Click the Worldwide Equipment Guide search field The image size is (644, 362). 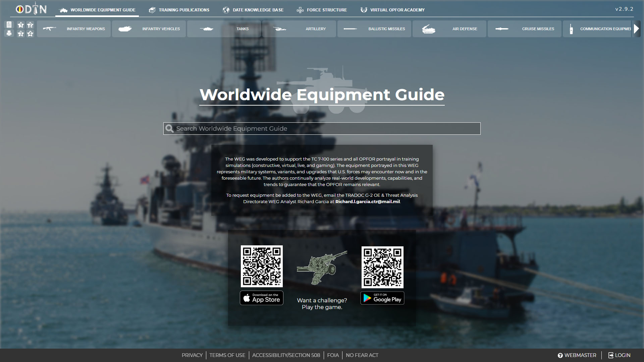point(322,129)
